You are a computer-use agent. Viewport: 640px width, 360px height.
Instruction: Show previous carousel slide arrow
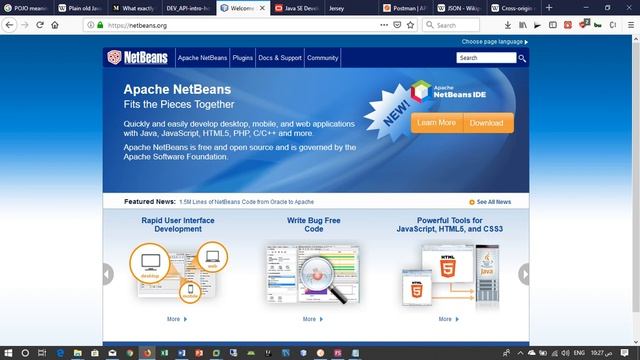(107, 274)
